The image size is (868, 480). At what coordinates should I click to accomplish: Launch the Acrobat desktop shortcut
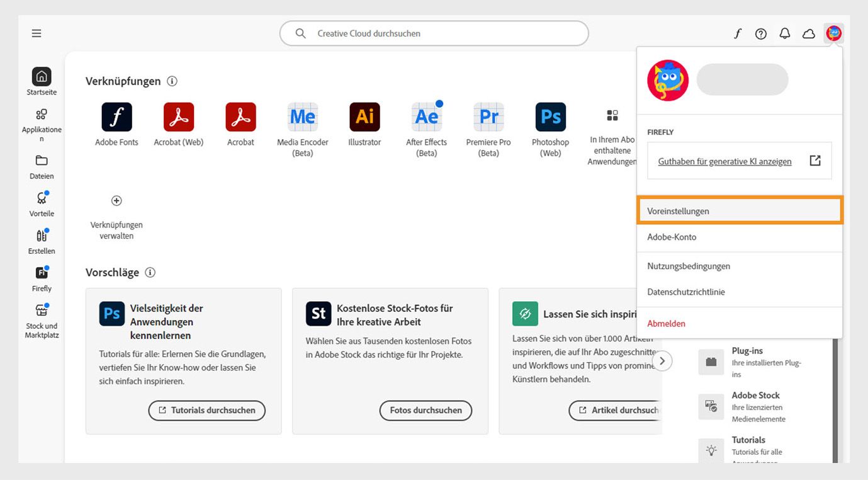(x=240, y=117)
